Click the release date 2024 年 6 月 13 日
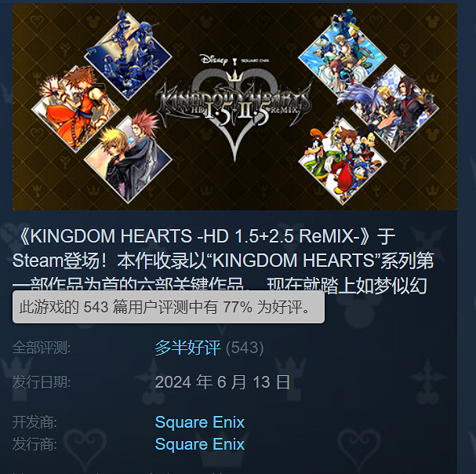Image resolution: width=476 pixels, height=474 pixels. (223, 382)
